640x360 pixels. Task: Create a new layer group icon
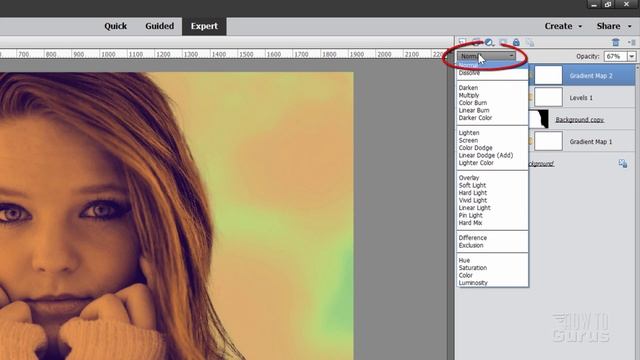(x=476, y=42)
